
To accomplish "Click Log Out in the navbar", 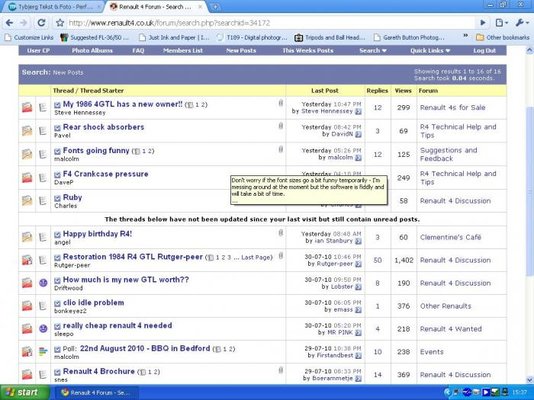I will pyautogui.click(x=484, y=50).
